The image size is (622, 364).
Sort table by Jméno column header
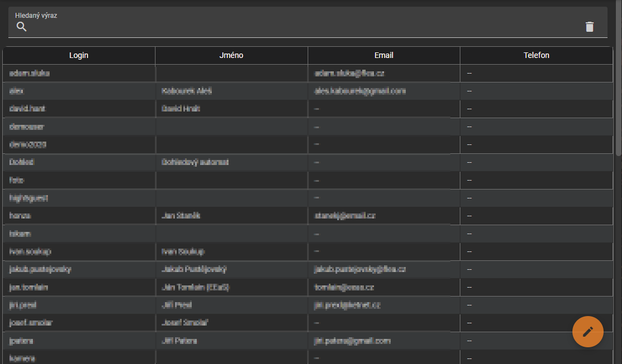[x=231, y=55]
